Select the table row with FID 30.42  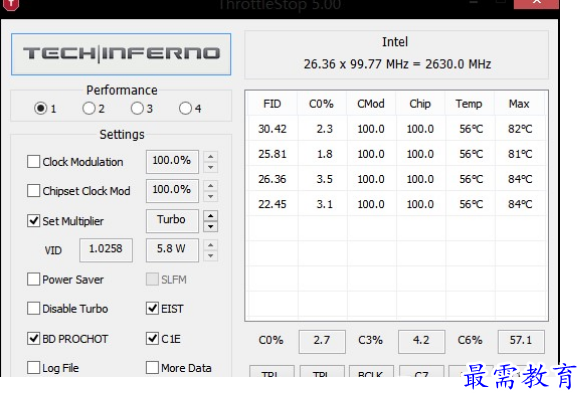396,129
